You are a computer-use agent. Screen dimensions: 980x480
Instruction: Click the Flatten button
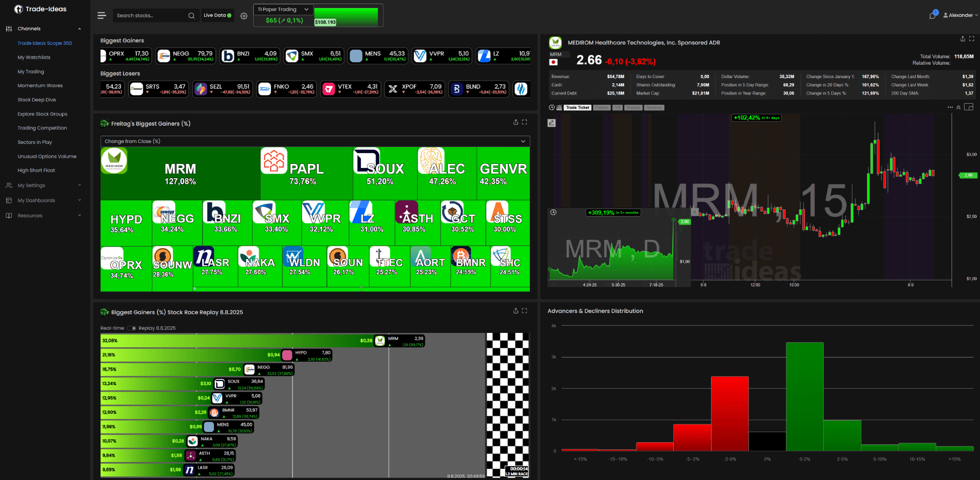[x=602, y=108]
